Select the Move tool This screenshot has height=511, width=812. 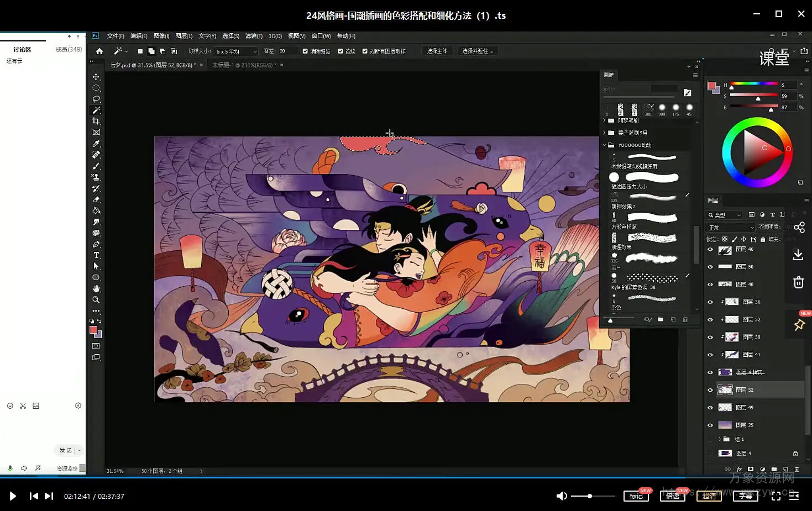[96, 77]
